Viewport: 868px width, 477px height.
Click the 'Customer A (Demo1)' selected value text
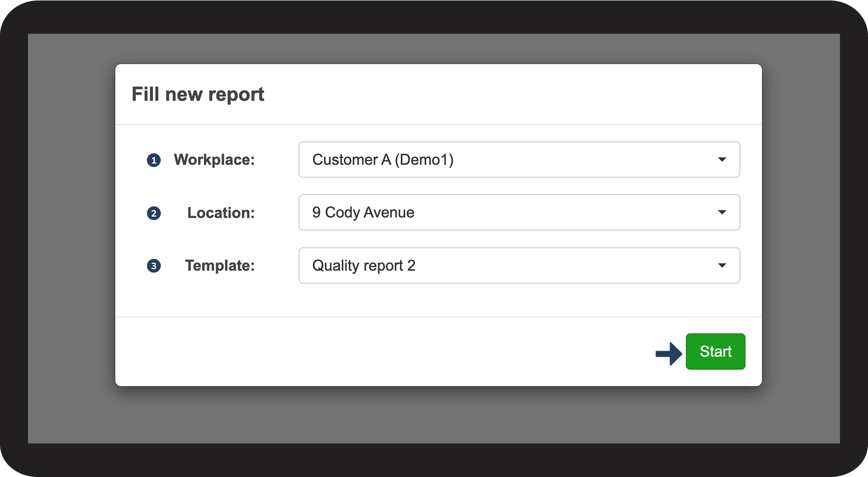pos(383,160)
